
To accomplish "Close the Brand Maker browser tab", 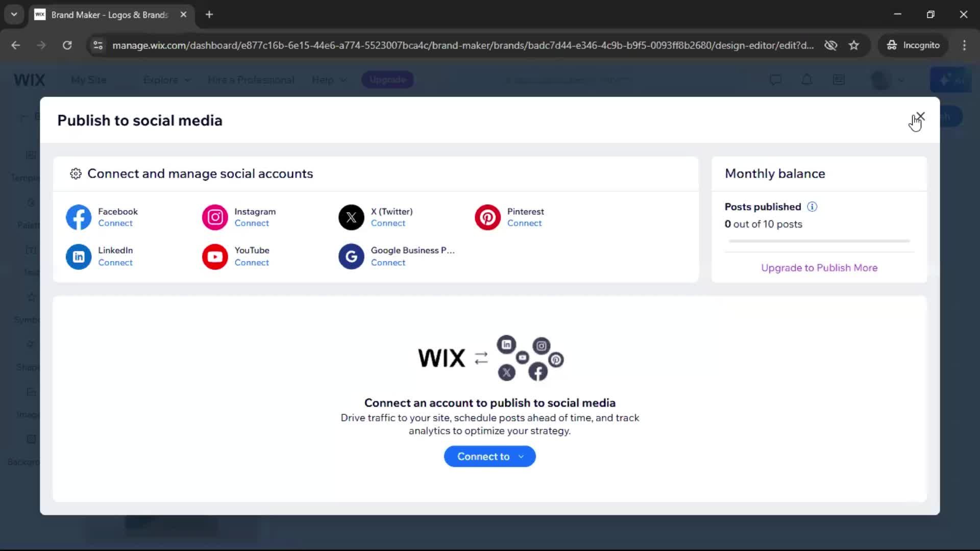I will point(183,14).
